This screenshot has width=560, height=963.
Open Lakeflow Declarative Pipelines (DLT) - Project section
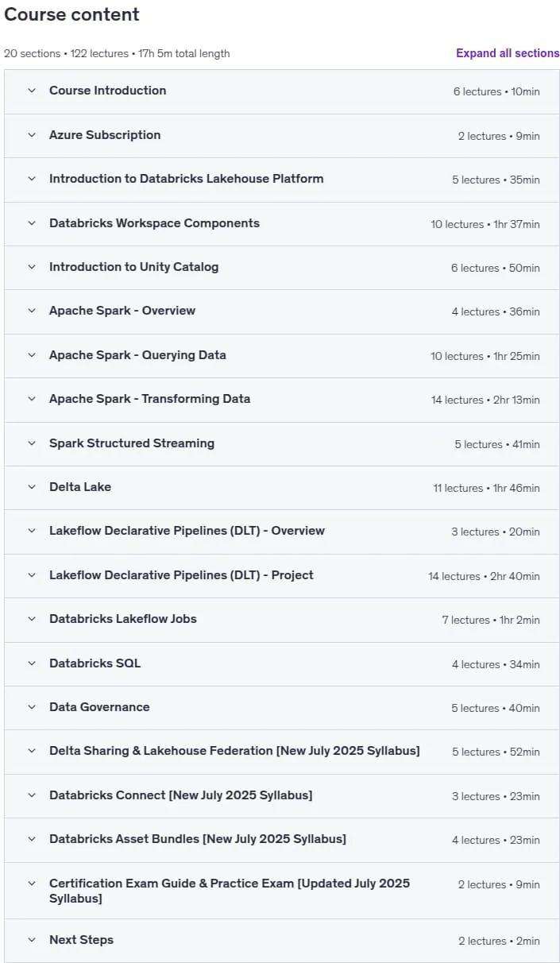pyautogui.click(x=282, y=575)
